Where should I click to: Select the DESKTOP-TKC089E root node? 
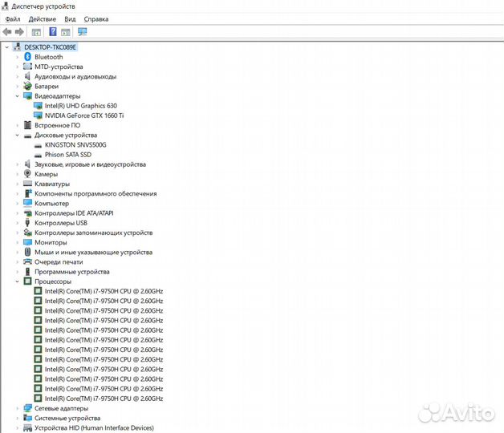pos(51,47)
